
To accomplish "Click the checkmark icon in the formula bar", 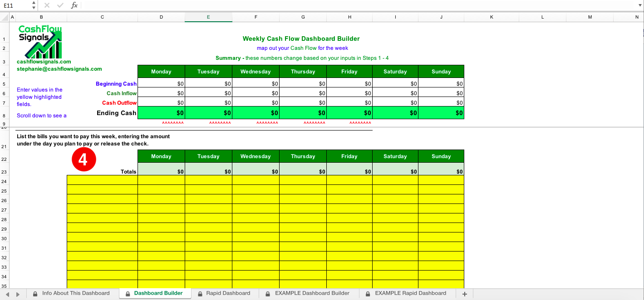I will (60, 5).
